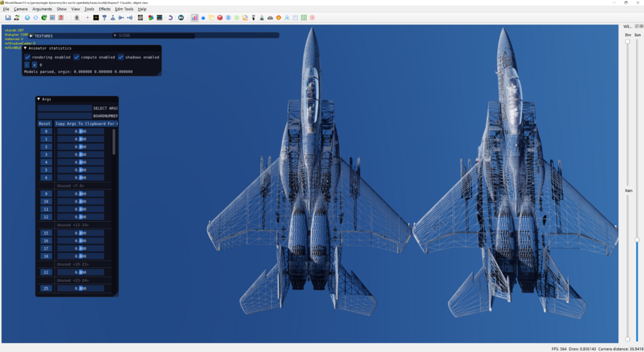Click the red crosshair toolbar icon

[x=87, y=17]
